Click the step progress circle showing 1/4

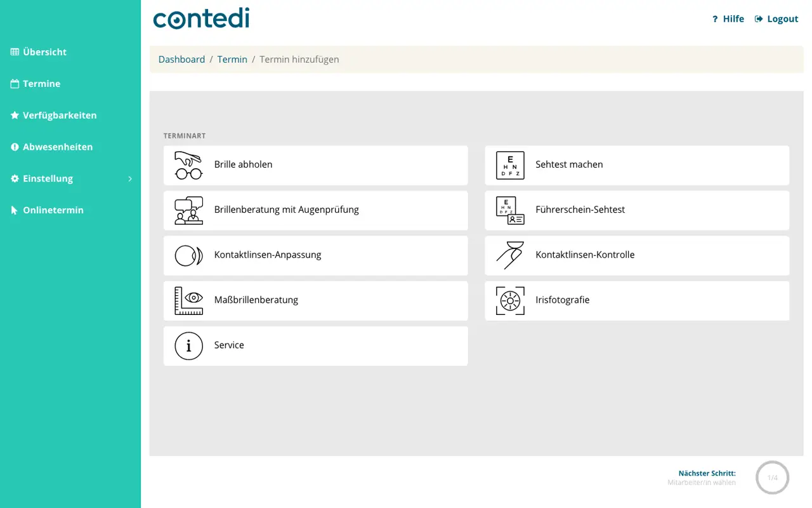pyautogui.click(x=772, y=478)
